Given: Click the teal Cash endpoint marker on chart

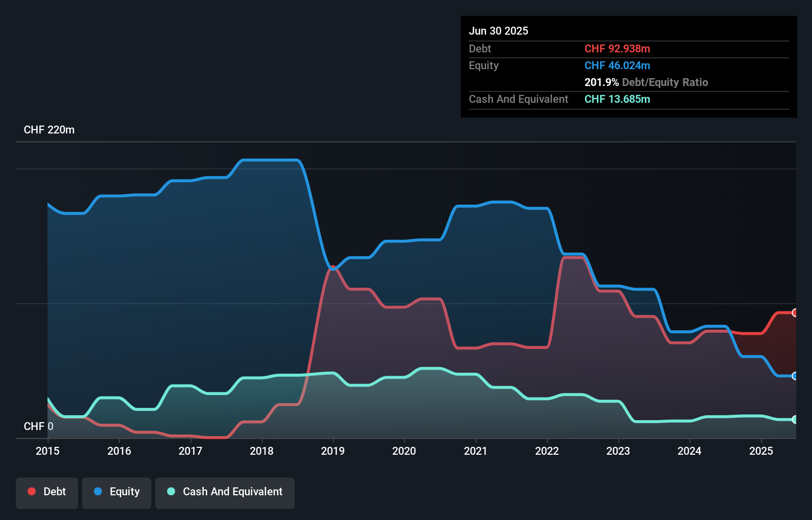Looking at the screenshot, I should click(795, 420).
